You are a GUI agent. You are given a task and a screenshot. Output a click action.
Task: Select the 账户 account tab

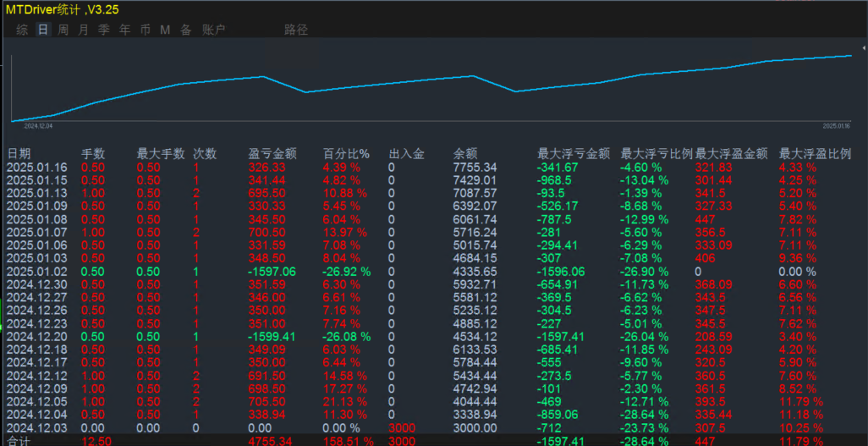(x=214, y=30)
